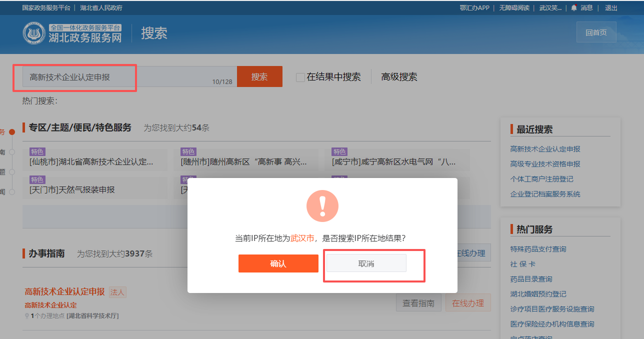
Task: Click the 法人 tag
Action: click(x=117, y=292)
